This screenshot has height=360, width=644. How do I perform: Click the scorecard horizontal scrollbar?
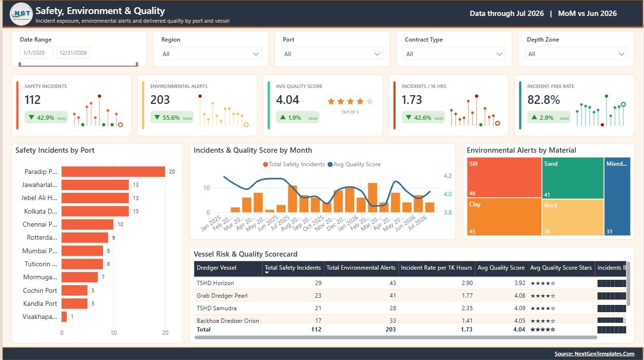(395, 337)
